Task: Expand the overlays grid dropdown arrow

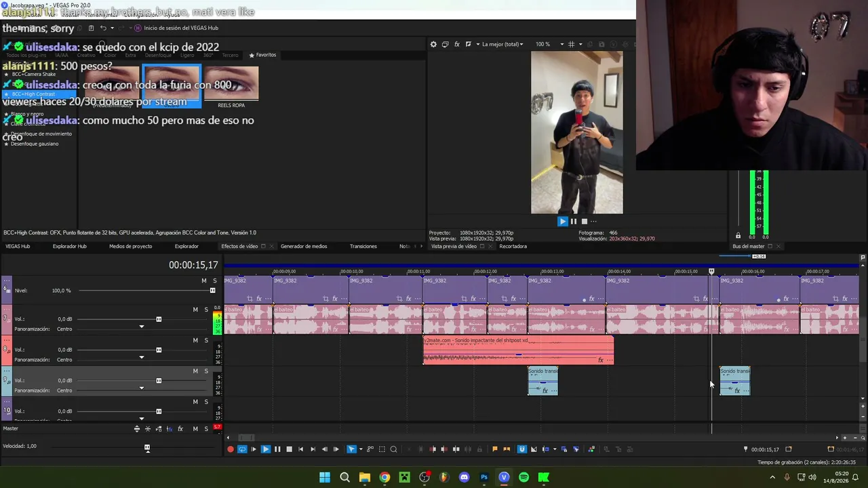Action: point(579,44)
